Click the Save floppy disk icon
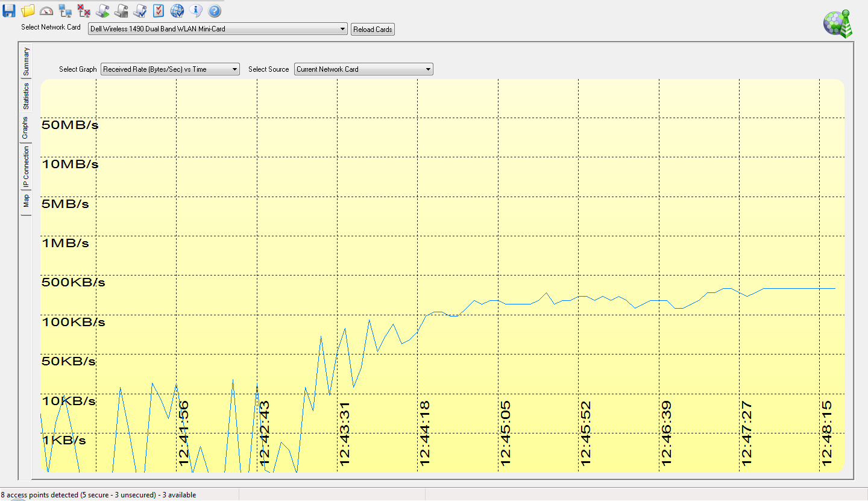The height and width of the screenshot is (501, 868). [9, 10]
